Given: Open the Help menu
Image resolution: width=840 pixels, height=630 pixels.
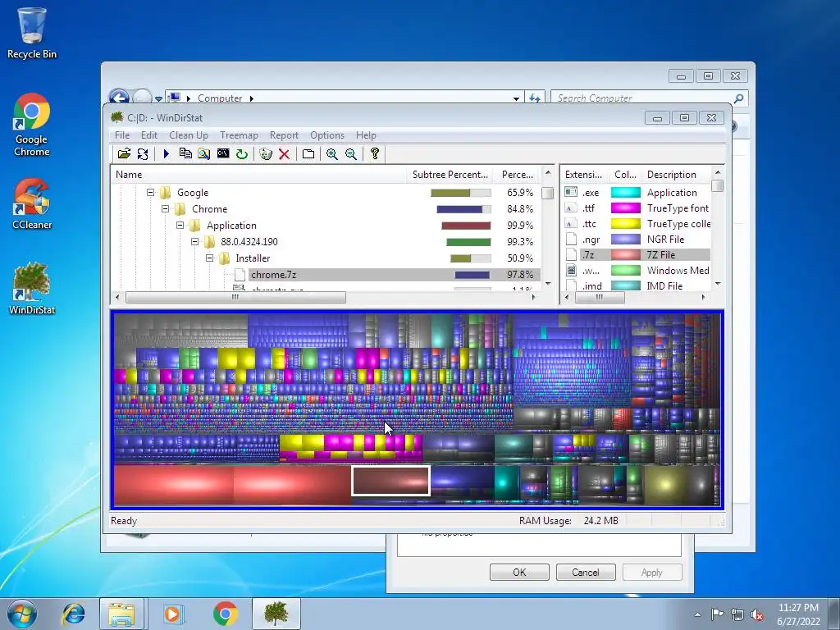Looking at the screenshot, I should [x=366, y=135].
